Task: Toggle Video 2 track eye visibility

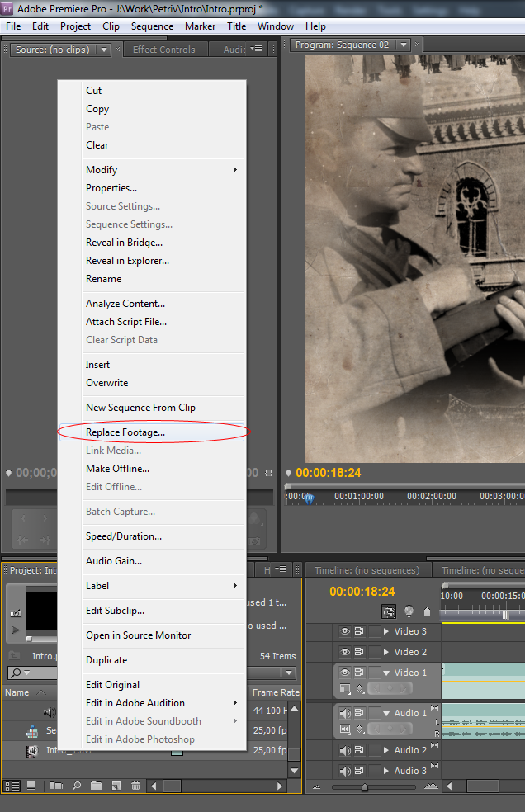Action: [345, 652]
